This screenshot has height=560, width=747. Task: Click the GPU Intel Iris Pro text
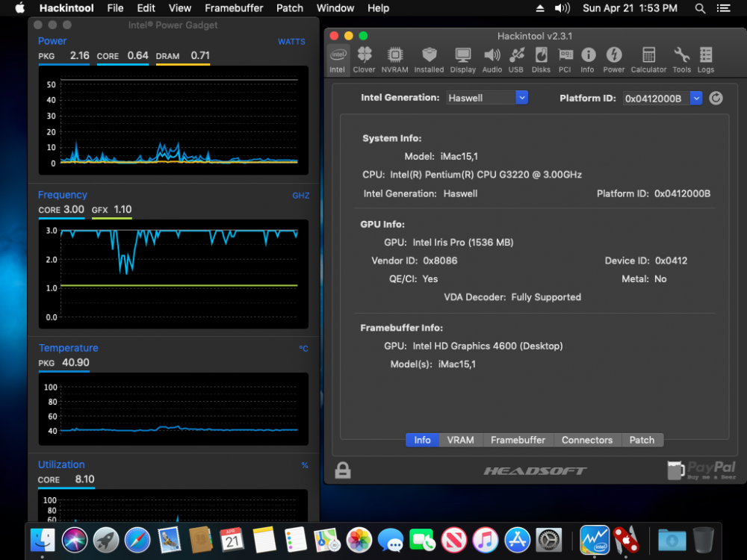click(462, 243)
